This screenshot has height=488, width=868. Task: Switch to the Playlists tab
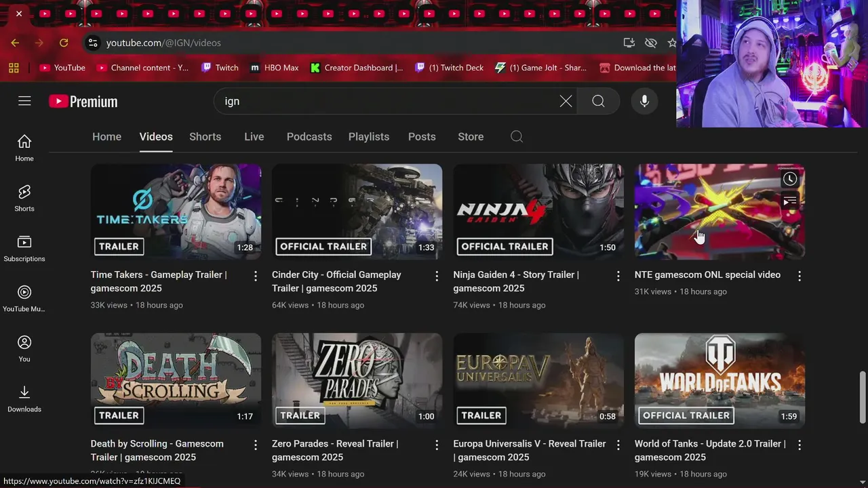coord(369,136)
